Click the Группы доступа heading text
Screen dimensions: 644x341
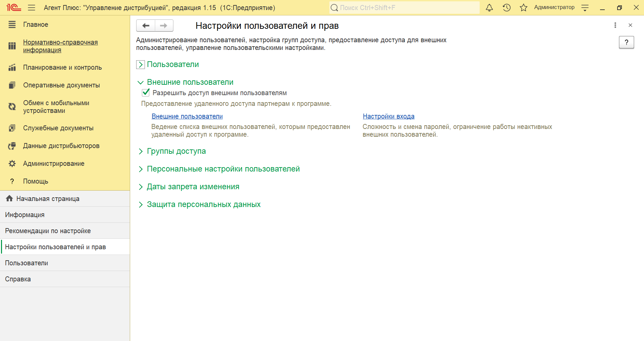pos(176,151)
